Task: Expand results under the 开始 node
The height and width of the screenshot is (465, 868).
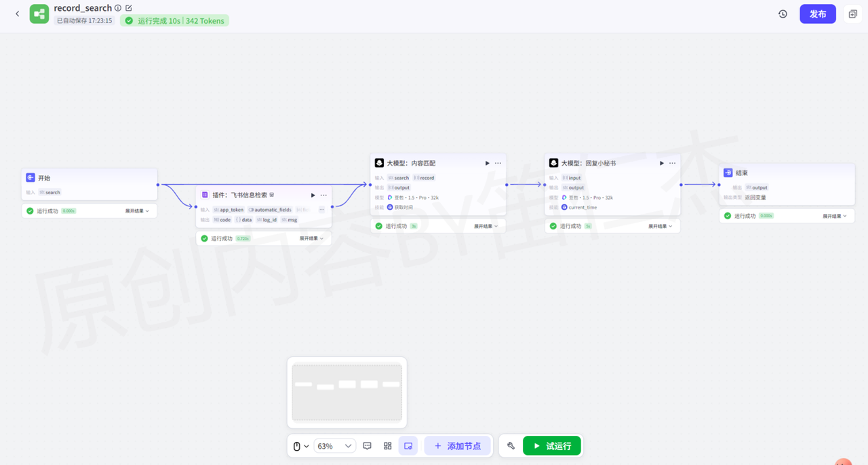Action: [x=137, y=211]
